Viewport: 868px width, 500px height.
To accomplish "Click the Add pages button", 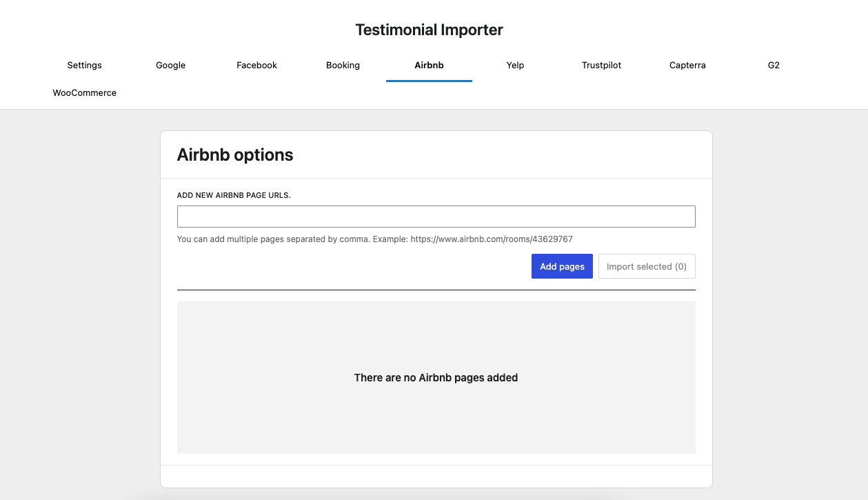I will pos(562,266).
